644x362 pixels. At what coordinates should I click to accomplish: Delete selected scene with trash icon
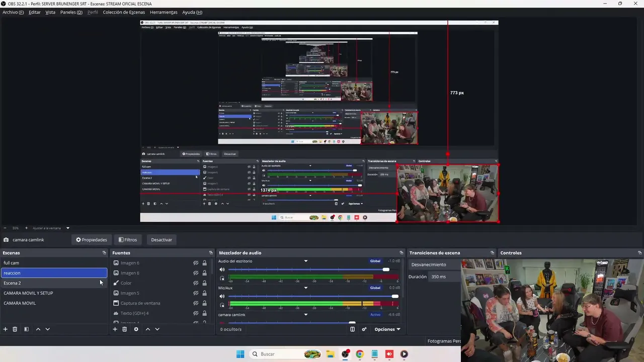[x=15, y=329]
